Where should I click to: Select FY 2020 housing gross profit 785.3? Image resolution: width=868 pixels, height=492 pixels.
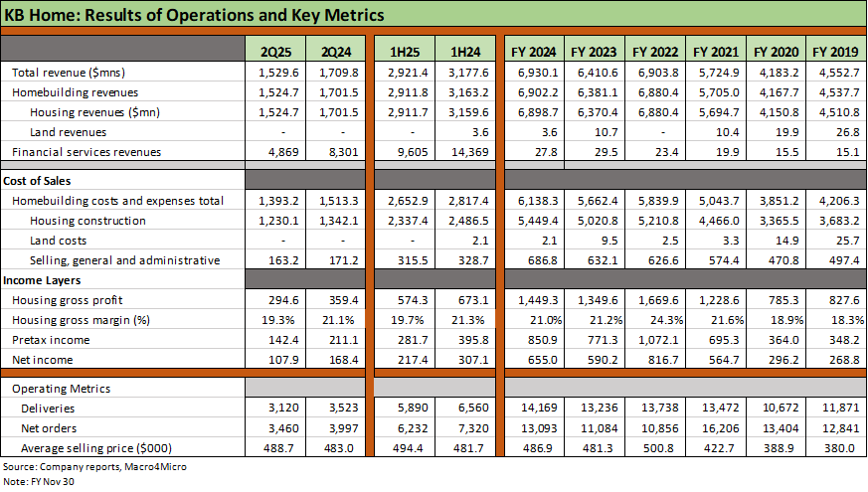pos(783,300)
